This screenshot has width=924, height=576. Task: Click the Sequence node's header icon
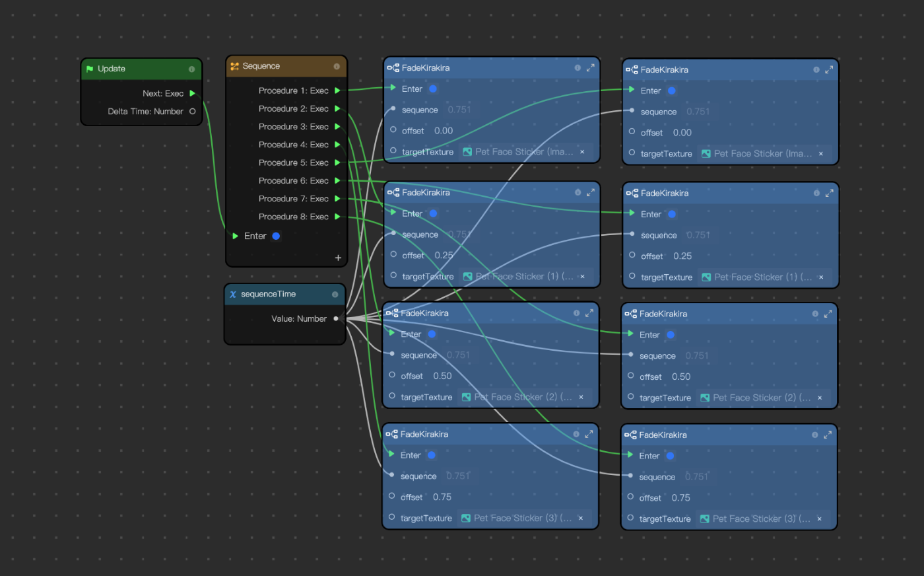coord(234,66)
